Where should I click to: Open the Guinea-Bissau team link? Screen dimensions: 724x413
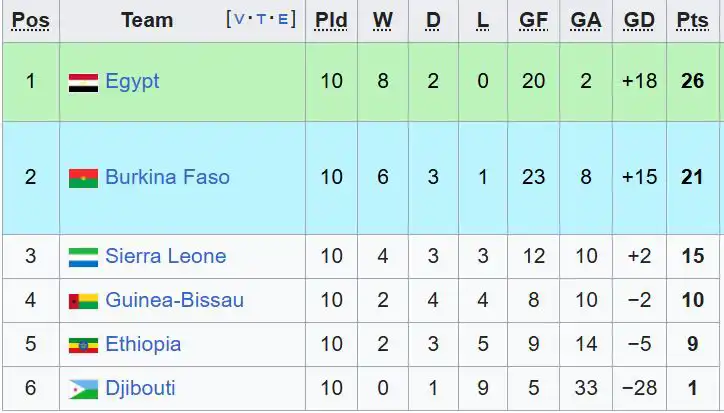174,301
